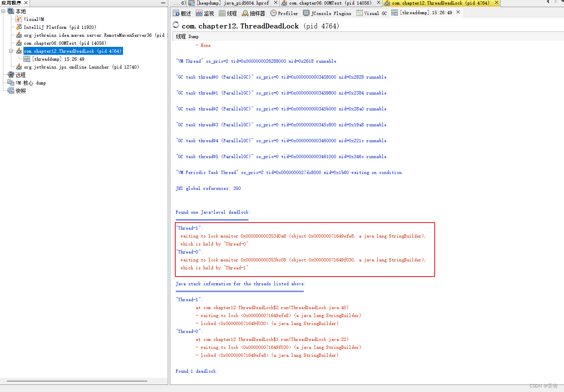
Task: Click the IntelliJ Platform application icon
Action: (19, 27)
